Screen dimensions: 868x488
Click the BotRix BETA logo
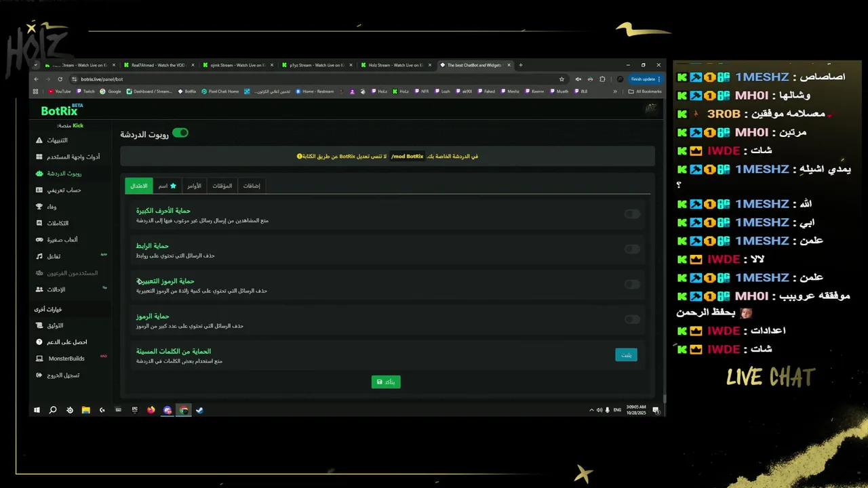(62, 110)
